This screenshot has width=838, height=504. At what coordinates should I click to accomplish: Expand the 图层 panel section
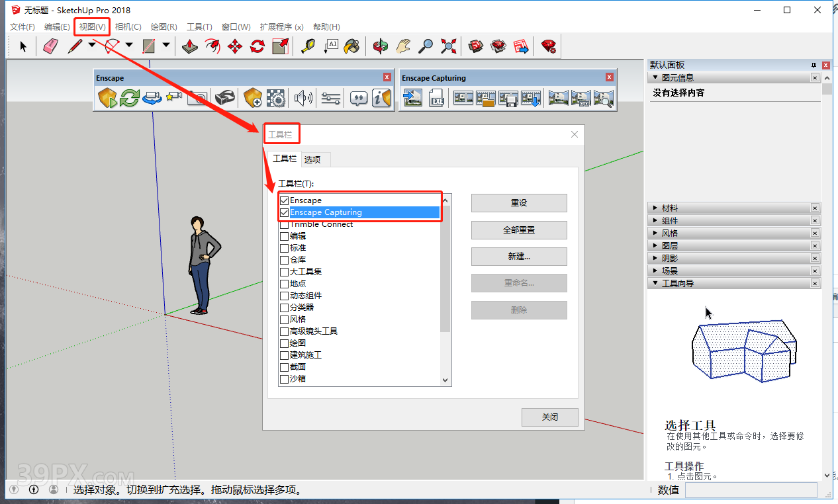pos(655,245)
